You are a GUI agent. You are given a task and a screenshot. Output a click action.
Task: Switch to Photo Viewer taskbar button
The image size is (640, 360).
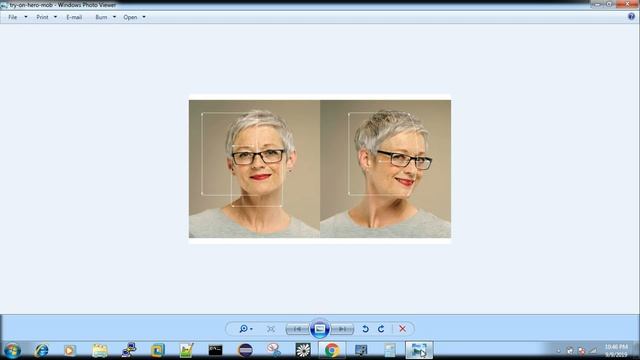419,350
